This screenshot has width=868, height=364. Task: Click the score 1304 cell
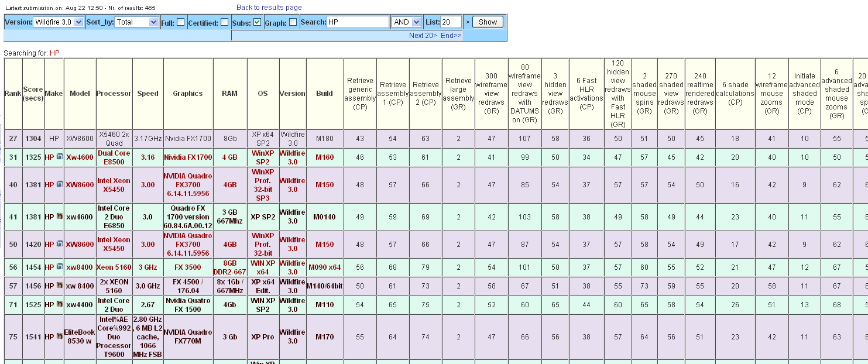tap(33, 139)
